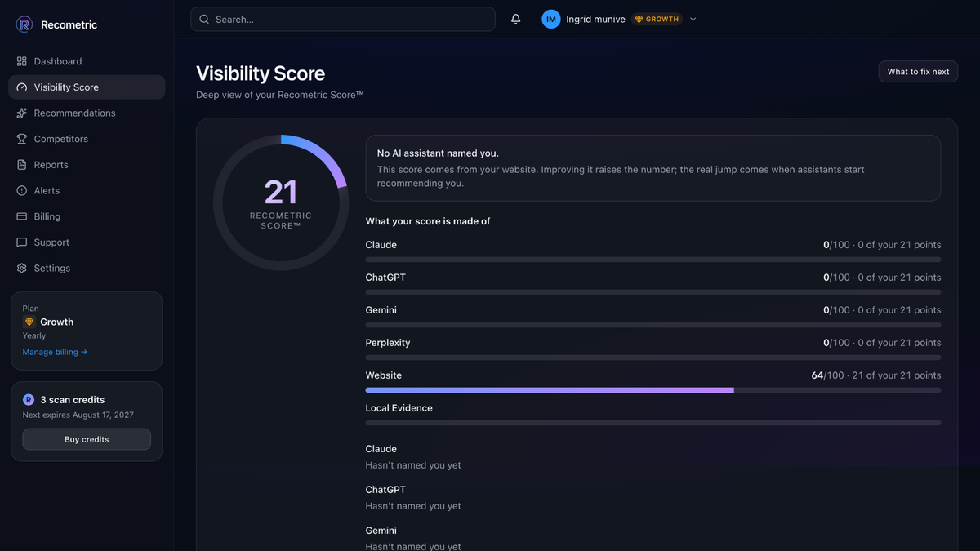This screenshot has height=551, width=980.
Task: Click the Alerts exclamation icon
Action: pyautogui.click(x=22, y=191)
